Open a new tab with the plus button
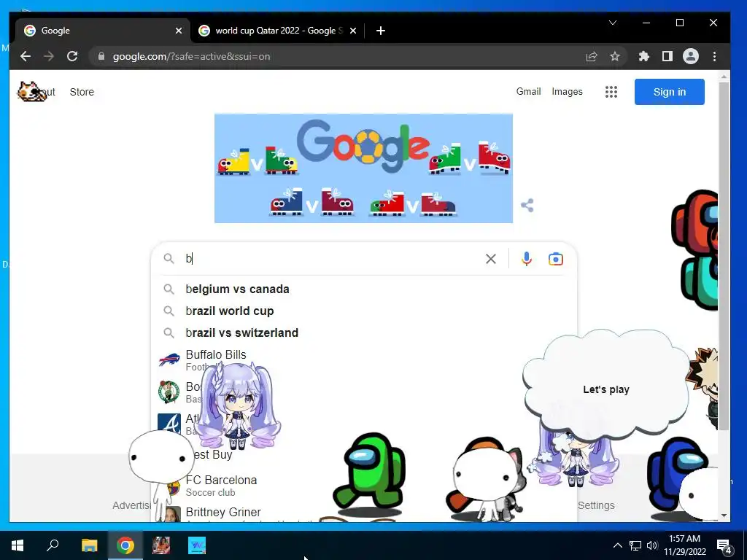Image resolution: width=747 pixels, height=560 pixels. 381,31
